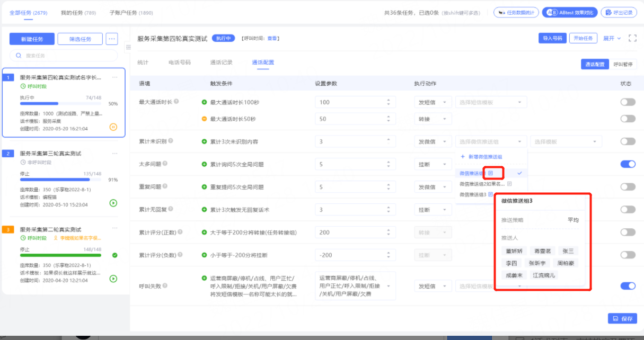
Task: Open the 发微信 dropdown in 重复问题 row
Action: [x=433, y=187]
